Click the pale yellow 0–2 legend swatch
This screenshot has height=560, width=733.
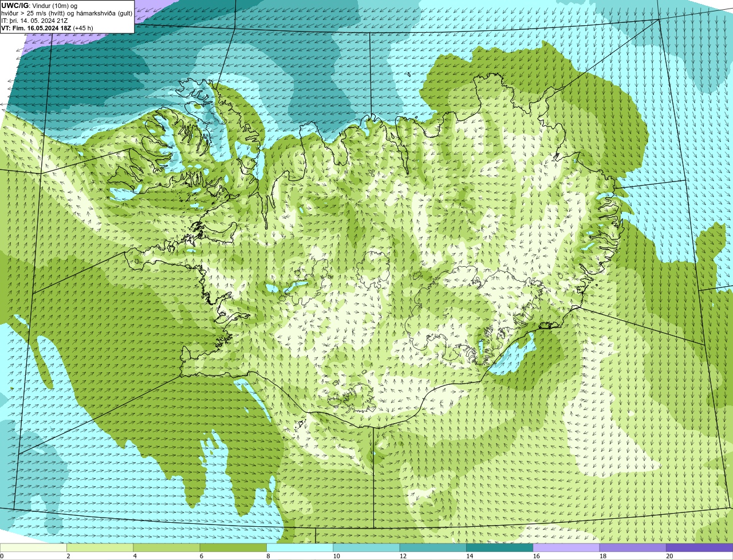(33, 547)
